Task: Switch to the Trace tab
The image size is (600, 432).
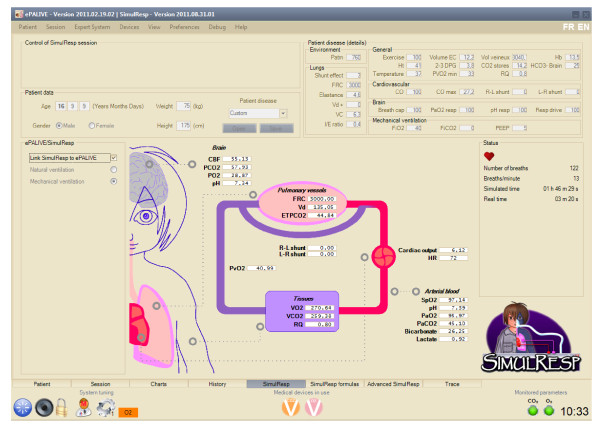Action: pyautogui.click(x=452, y=384)
